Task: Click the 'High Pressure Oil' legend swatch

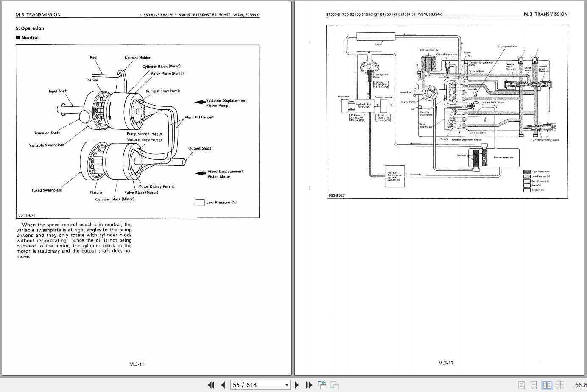Action: coord(527,172)
